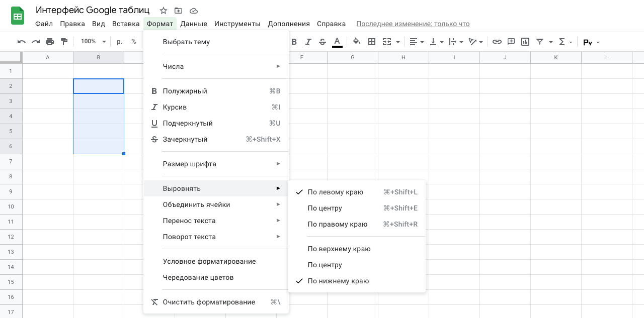Viewport: 644px width, 318px height.
Task: Redo the action with the toolbar arrow
Action: tap(36, 42)
